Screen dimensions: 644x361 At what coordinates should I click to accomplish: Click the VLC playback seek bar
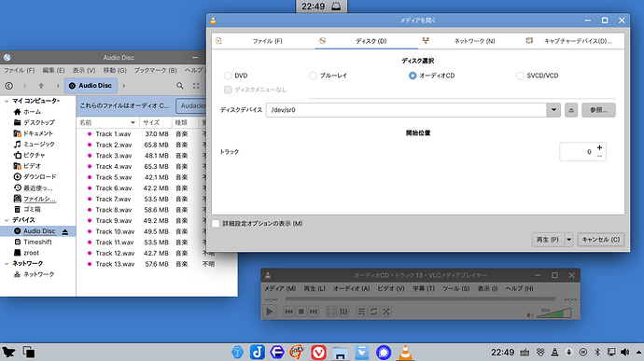click(x=420, y=299)
